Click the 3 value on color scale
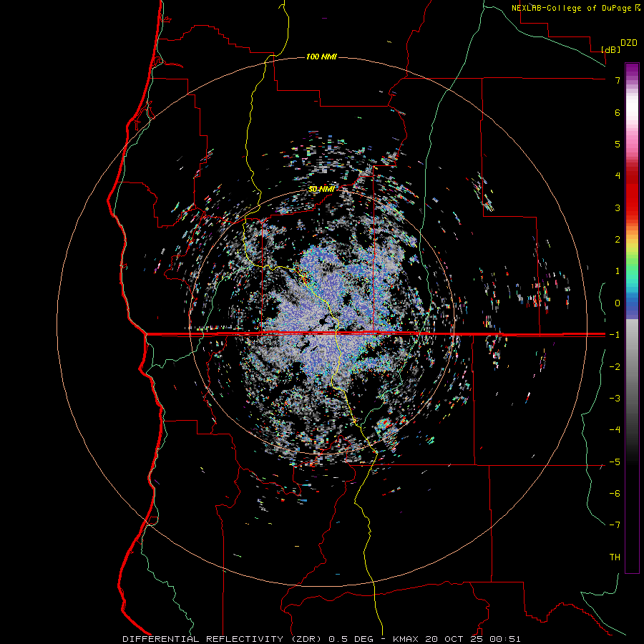Viewport: 644px width, 644px height. point(618,208)
